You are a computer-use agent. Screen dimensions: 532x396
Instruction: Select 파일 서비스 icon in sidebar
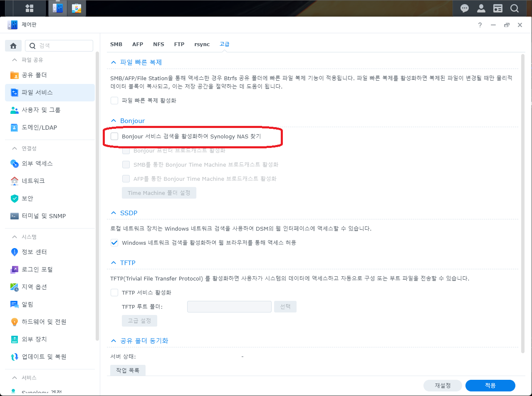click(15, 93)
